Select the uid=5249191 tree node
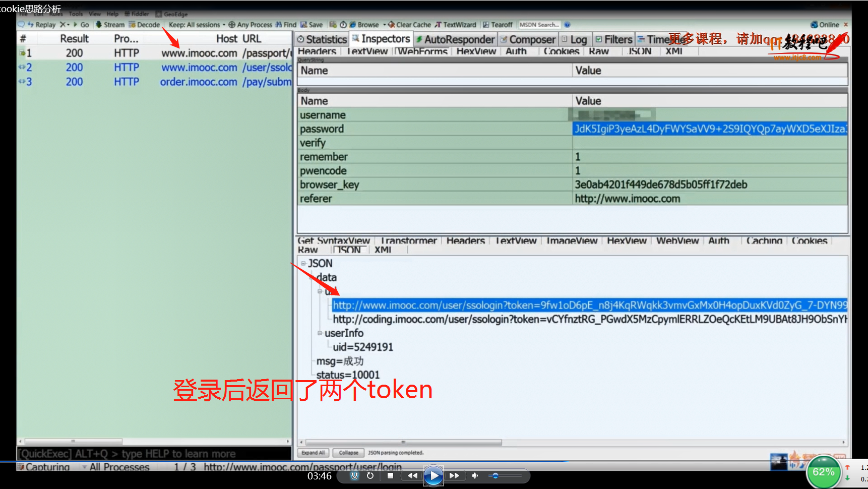 pos(363,347)
